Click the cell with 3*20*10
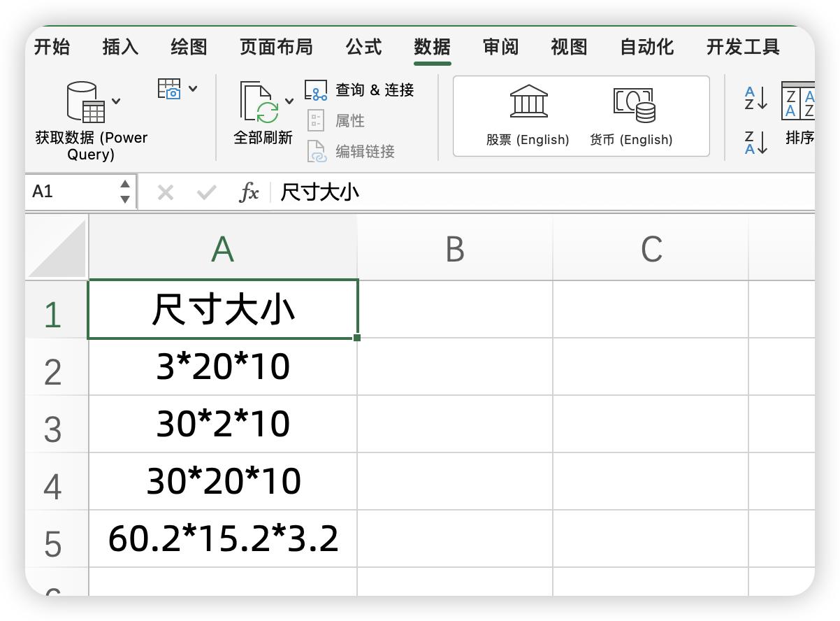Viewport: 840px width, 621px height. [x=223, y=367]
